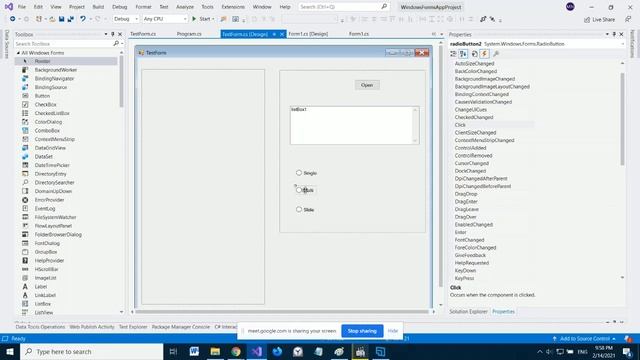The image size is (640, 360).
Task: Pick Button control in the Toolbox
Action: tap(42, 96)
